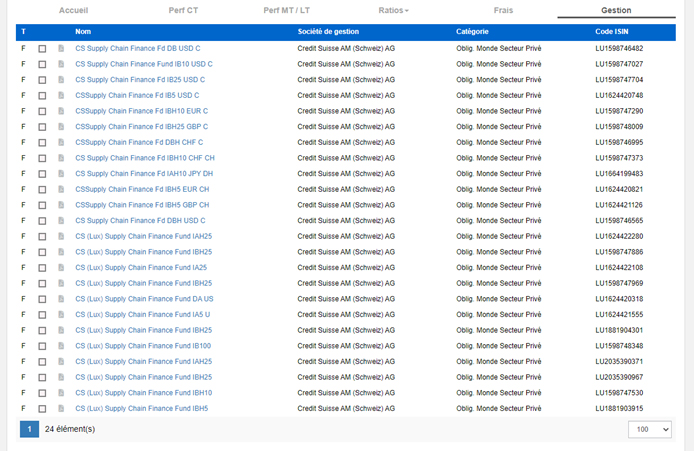Screen dimensions: 694x451
Task: Click document icon of Fd IB25 USD C
Action: [x=61, y=80]
